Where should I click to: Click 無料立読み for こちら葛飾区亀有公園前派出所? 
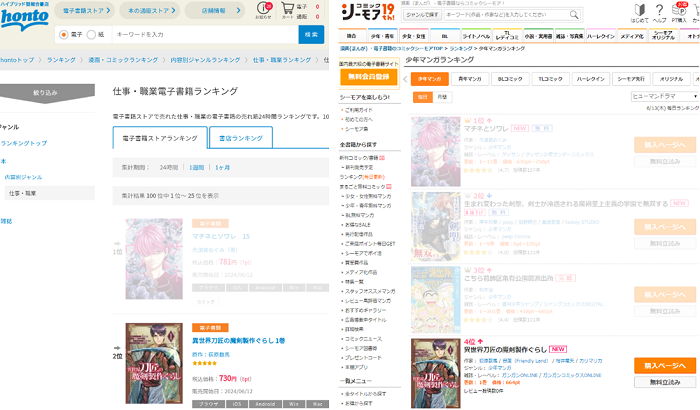click(665, 311)
